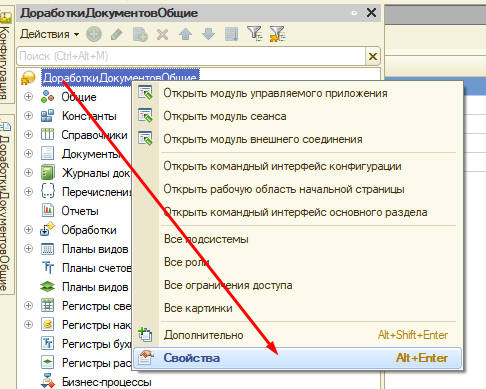Viewport: 486px width, 389px height.
Task: Select the Отчеты tree item
Action: [x=80, y=211]
